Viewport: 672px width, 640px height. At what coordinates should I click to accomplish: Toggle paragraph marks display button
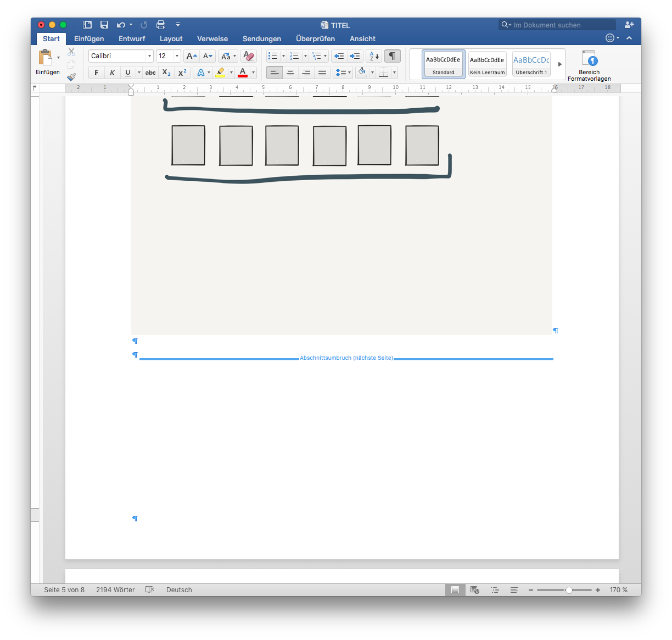(393, 56)
